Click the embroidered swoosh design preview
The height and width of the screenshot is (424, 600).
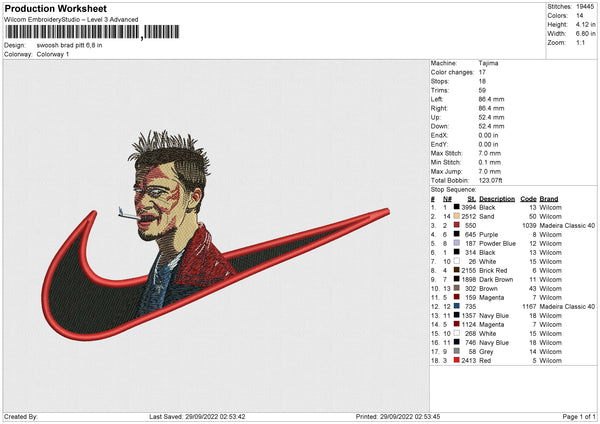[215, 235]
